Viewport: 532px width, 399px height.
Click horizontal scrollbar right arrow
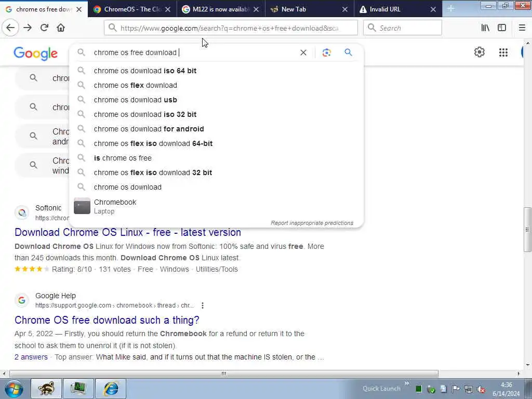point(518,374)
